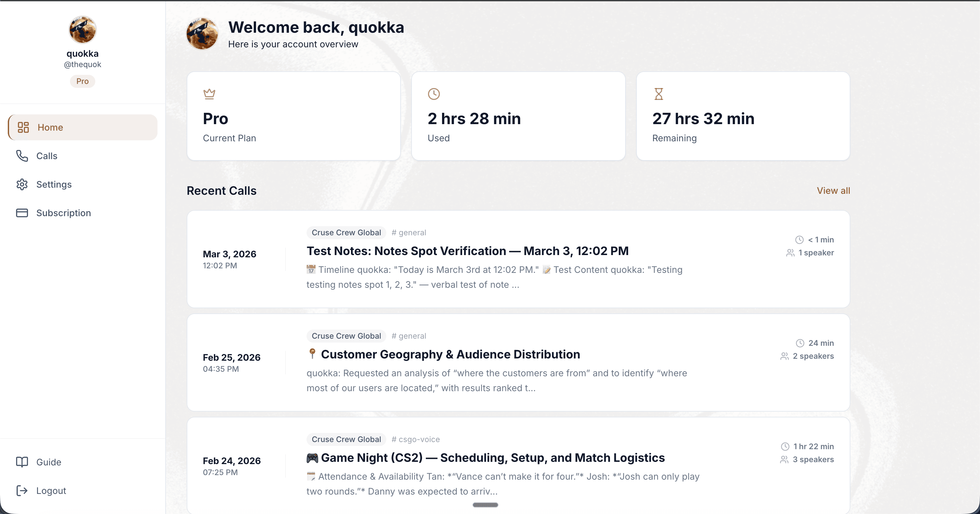Open Calls using the phone icon
This screenshot has height=514, width=980.
[x=22, y=156]
